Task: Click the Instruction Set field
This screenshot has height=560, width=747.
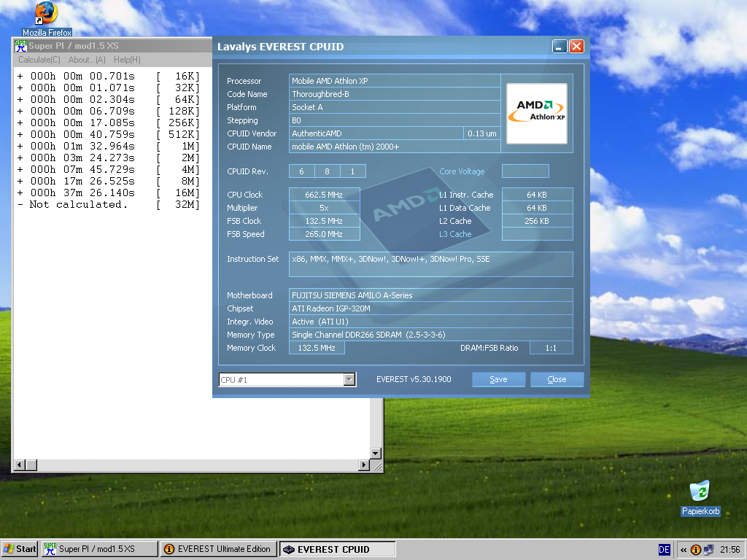Action: click(x=430, y=264)
